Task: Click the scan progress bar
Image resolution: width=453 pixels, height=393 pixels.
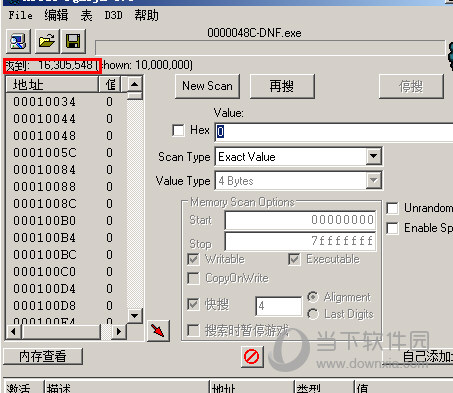Action: click(270, 48)
